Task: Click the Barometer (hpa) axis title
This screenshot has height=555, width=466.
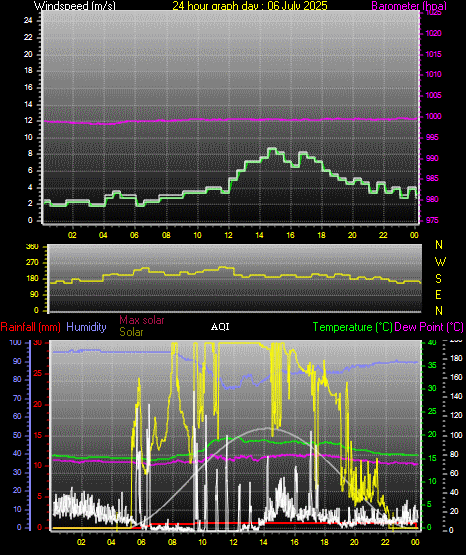Action: [x=409, y=6]
